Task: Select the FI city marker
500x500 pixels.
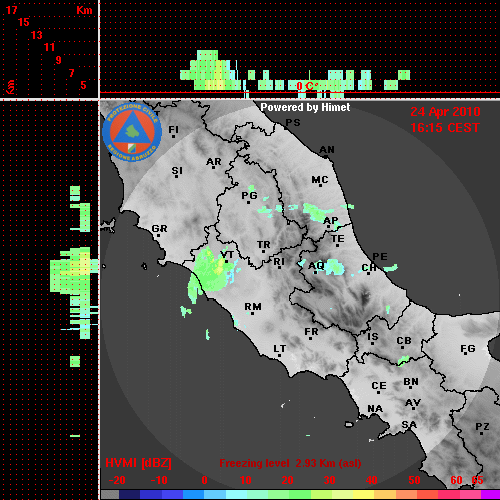Action: tap(173, 131)
